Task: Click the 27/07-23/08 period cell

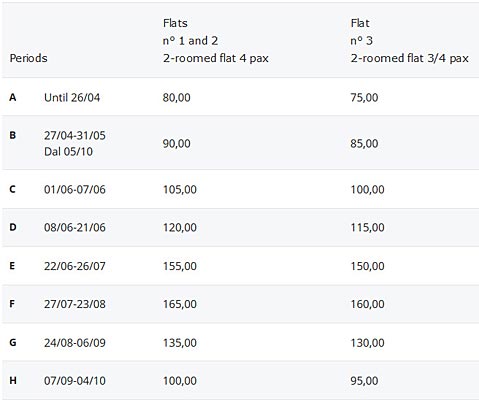Action: [75, 304]
